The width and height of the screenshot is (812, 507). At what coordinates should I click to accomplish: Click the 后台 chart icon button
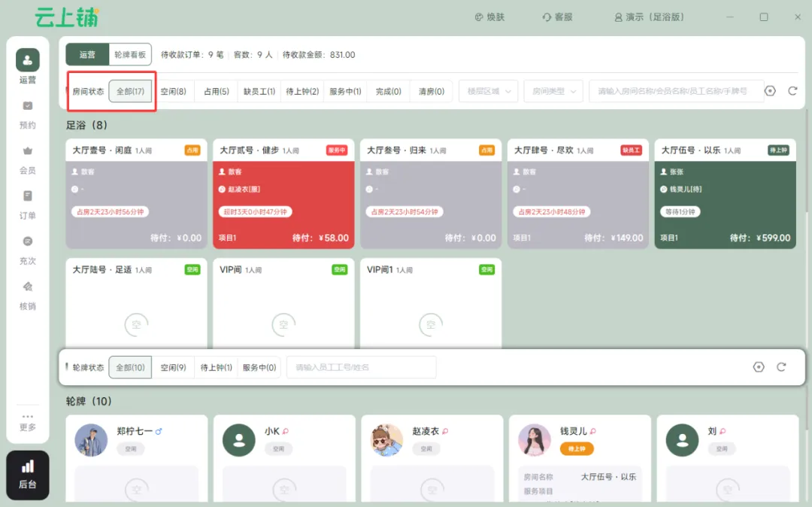click(28, 475)
